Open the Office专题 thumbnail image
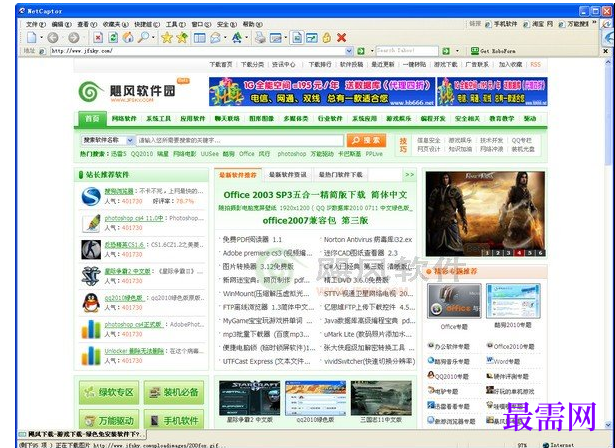 (x=454, y=301)
